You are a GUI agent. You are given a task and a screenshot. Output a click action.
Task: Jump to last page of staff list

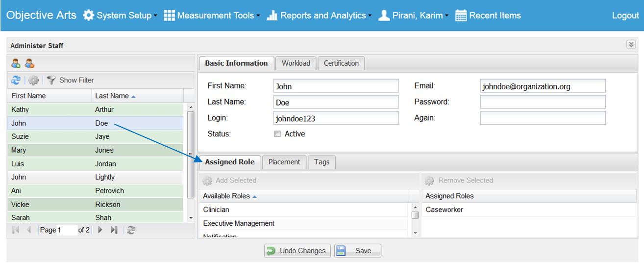(114, 230)
